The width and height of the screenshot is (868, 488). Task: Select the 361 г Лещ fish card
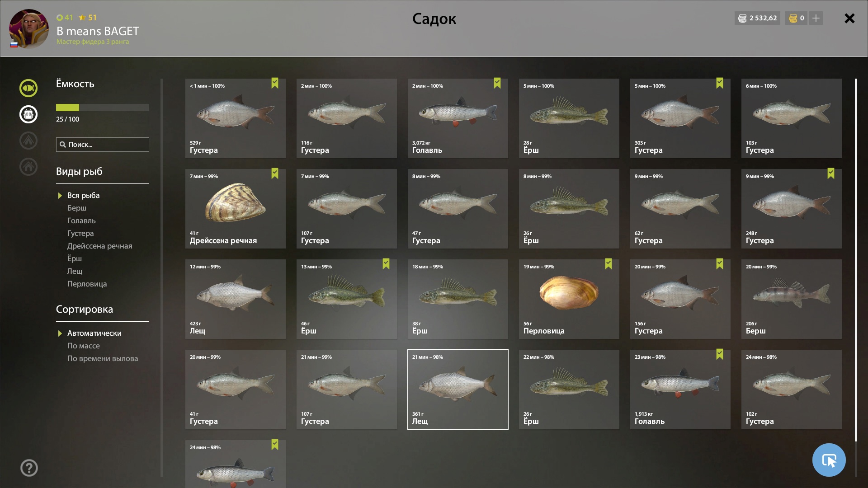[x=458, y=389]
